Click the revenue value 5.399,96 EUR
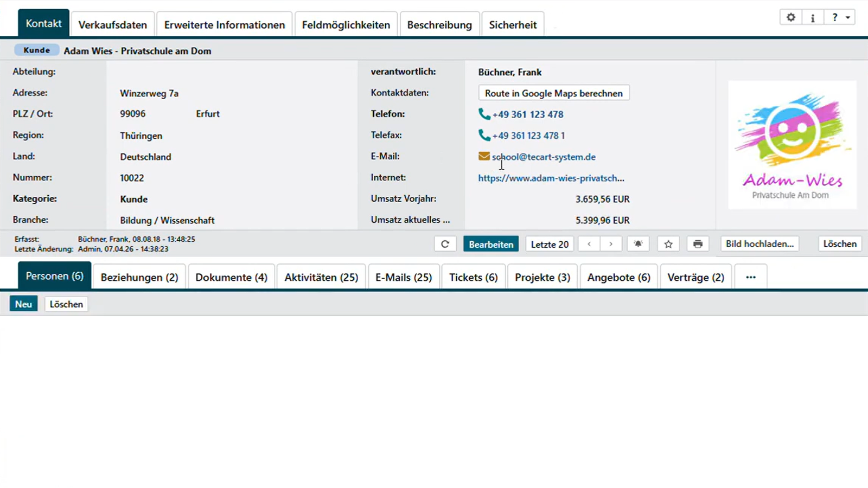The image size is (868, 488). tap(603, 220)
